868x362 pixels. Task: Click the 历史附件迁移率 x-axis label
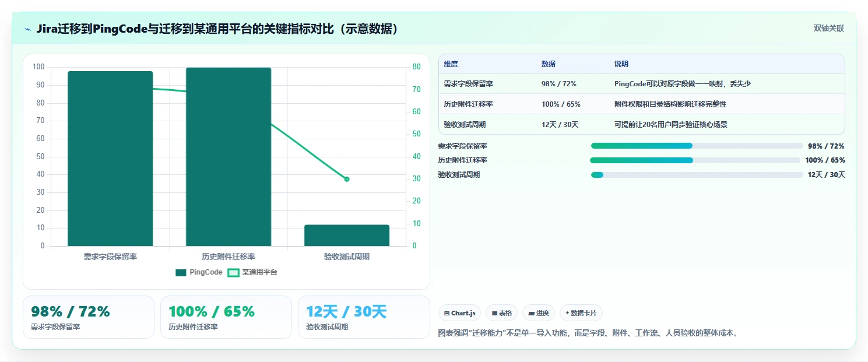pos(229,256)
